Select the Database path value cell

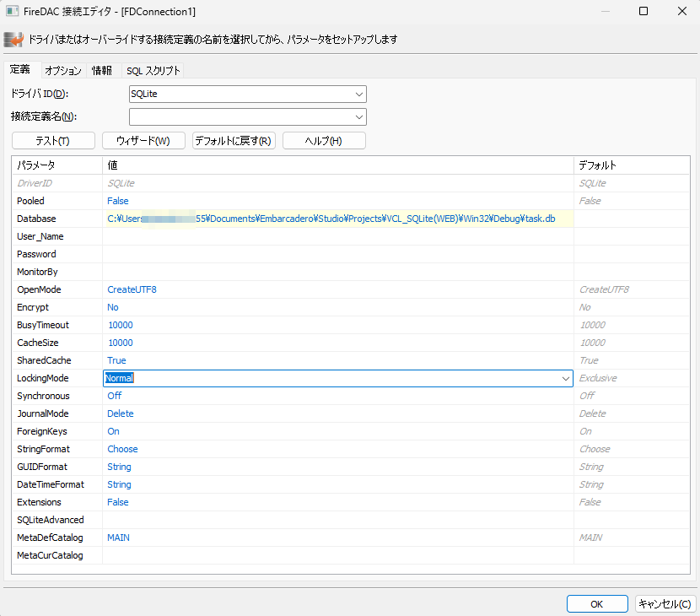tap(337, 219)
